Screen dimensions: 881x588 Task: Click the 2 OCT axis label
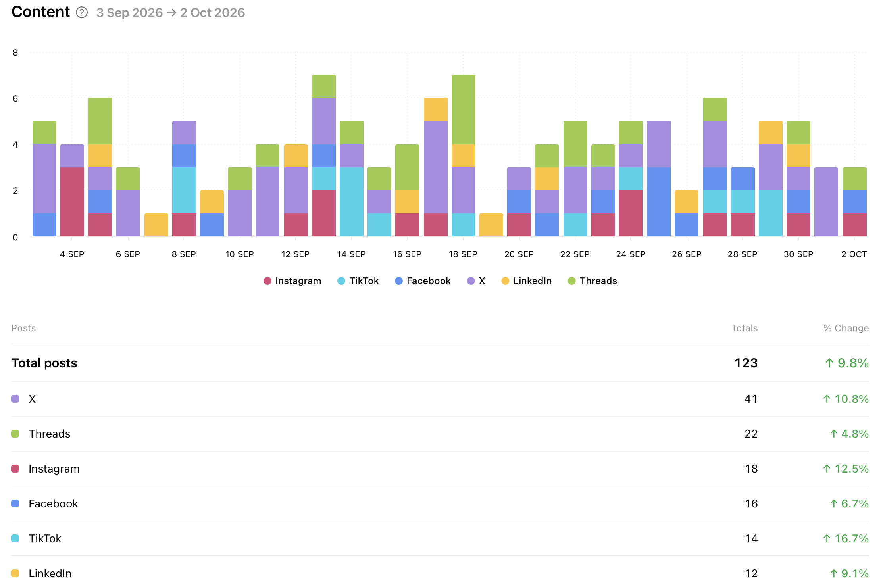(x=854, y=254)
